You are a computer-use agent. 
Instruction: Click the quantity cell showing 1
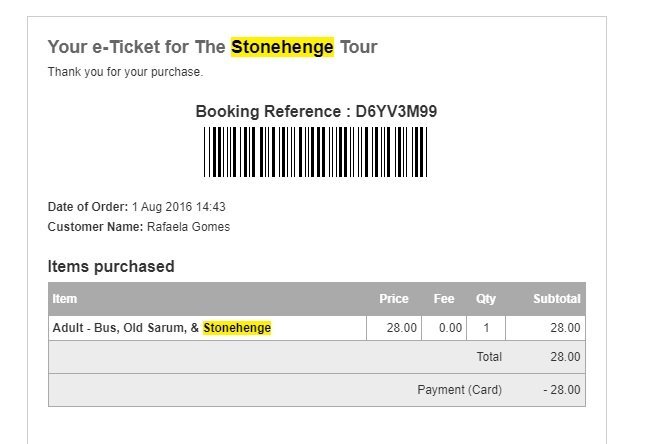[486, 328]
